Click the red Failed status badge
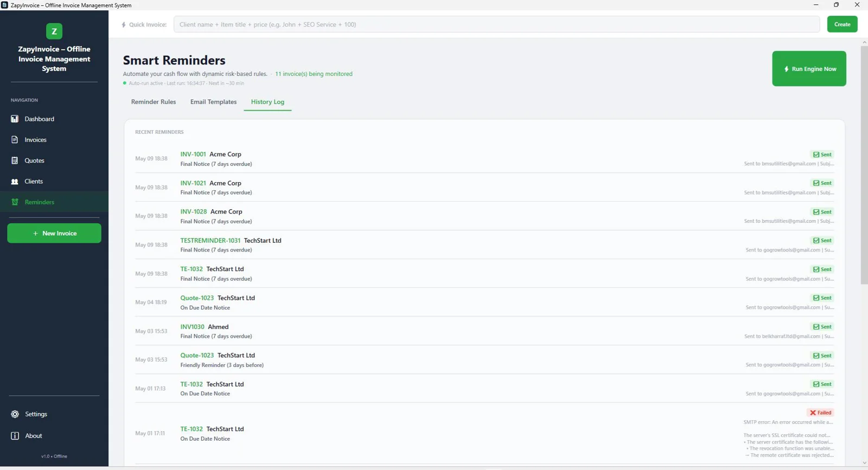Image resolution: width=868 pixels, height=470 pixels. (x=820, y=413)
